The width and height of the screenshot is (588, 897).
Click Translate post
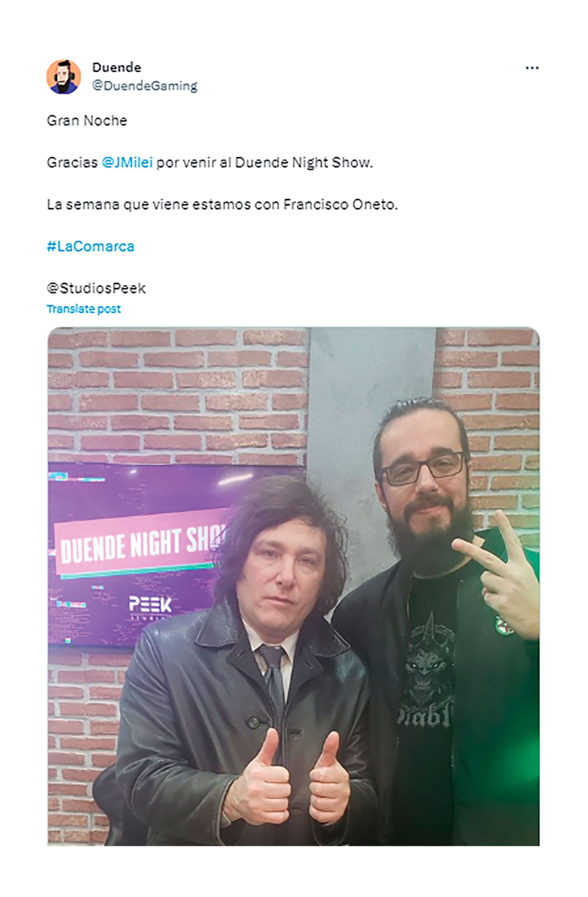click(x=84, y=309)
